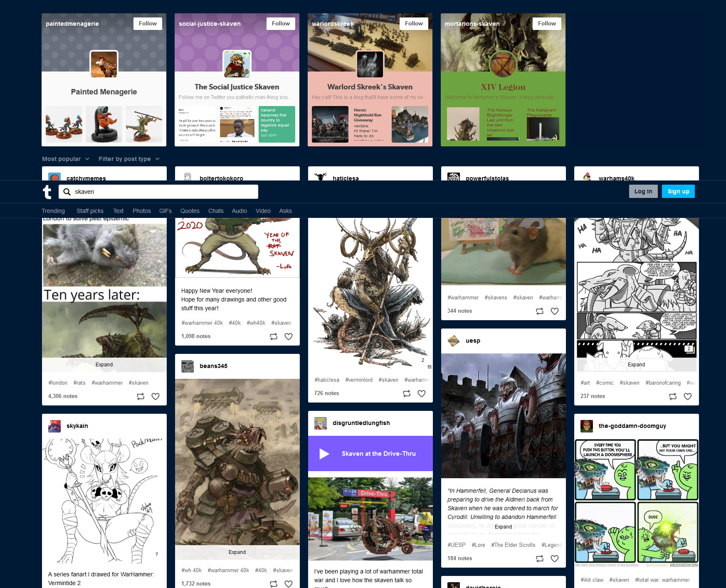Open The Noxious Blightbringer post thumbnail

503,124
